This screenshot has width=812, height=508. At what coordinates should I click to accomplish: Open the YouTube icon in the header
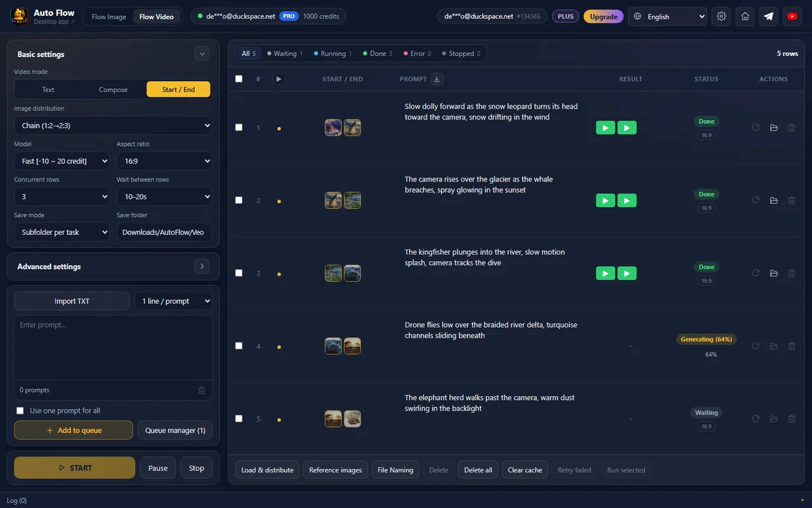pyautogui.click(x=792, y=17)
